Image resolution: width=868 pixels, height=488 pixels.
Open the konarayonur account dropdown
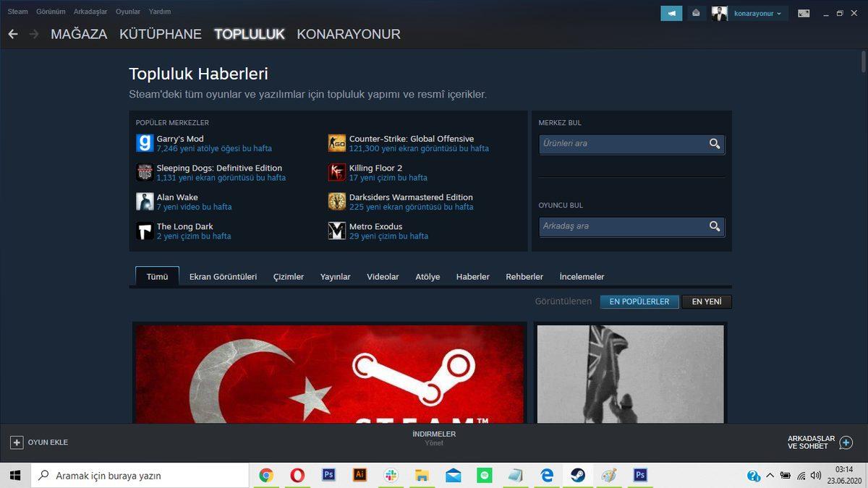click(x=753, y=12)
